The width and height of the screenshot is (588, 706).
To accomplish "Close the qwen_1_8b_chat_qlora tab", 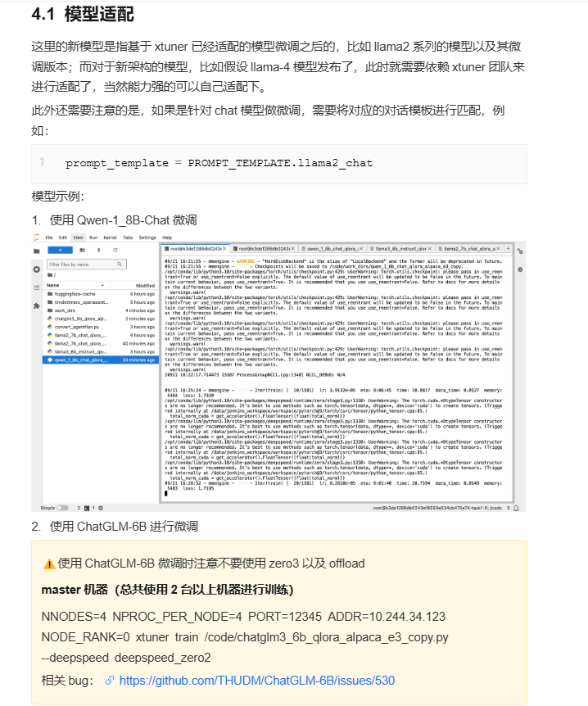I will tap(361, 248).
